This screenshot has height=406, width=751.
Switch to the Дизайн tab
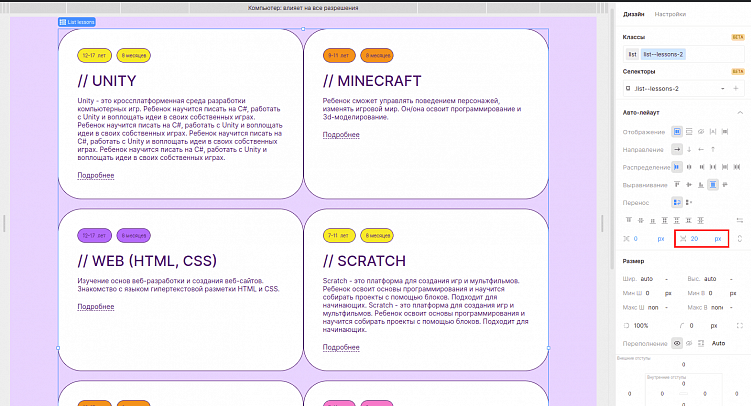634,14
